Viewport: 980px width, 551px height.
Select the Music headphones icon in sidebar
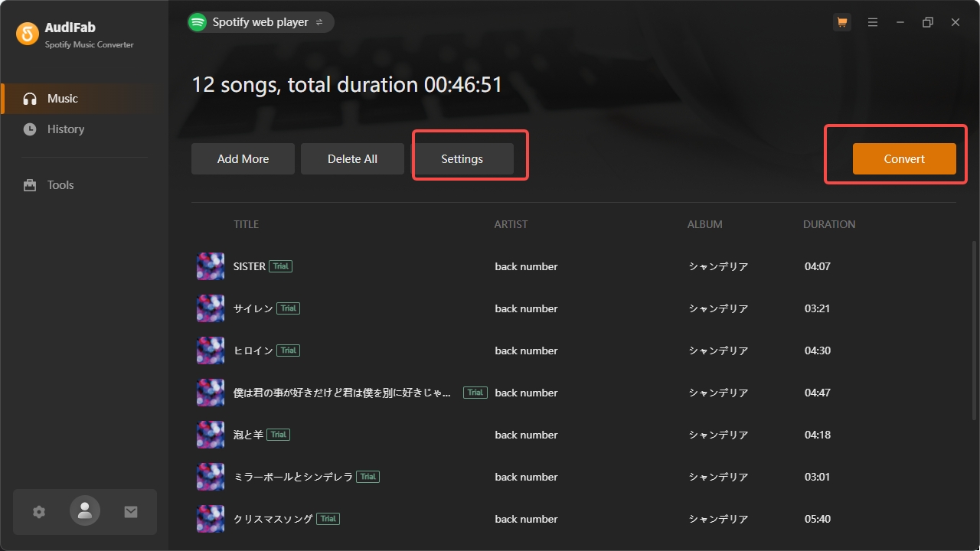[31, 98]
